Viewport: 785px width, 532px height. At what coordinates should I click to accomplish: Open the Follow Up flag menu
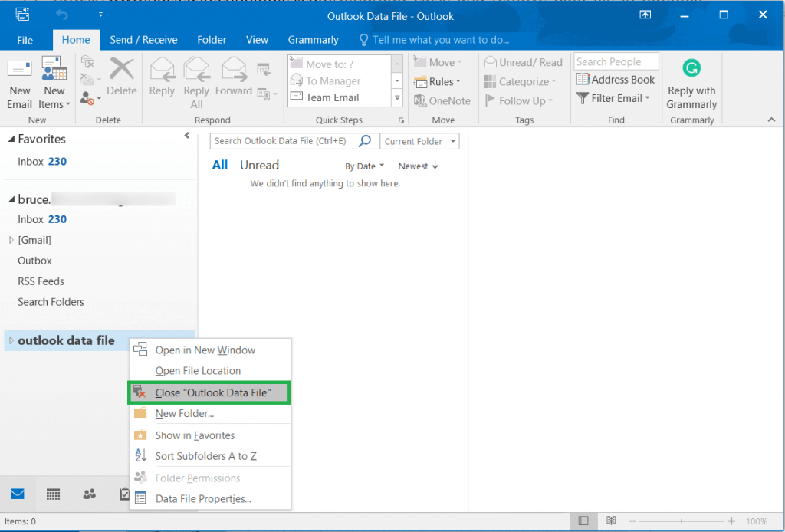point(519,100)
